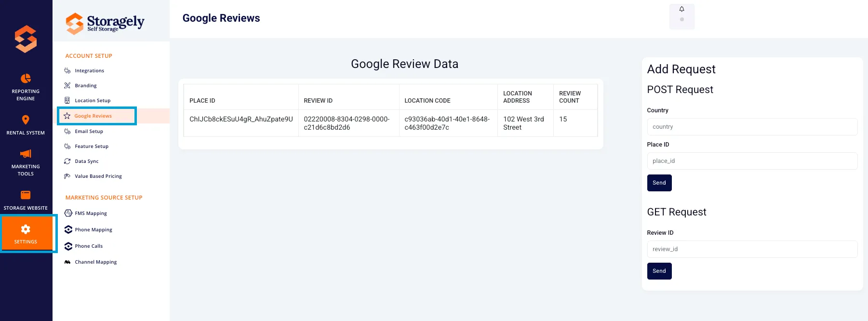Click the FMS Mapping icon
The width and height of the screenshot is (868, 321).
click(x=68, y=213)
